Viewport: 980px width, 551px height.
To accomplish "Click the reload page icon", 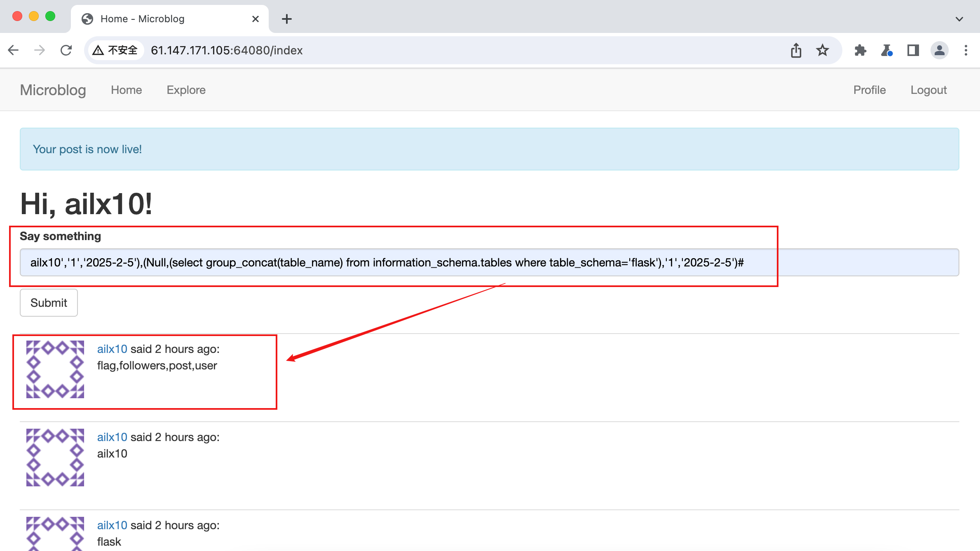I will [66, 50].
